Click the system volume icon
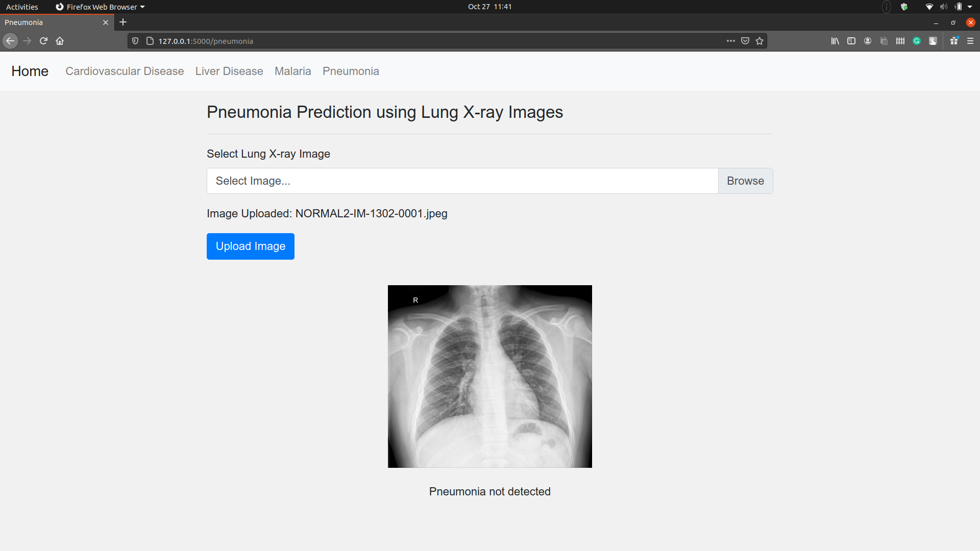The image size is (980, 551). 944,7
